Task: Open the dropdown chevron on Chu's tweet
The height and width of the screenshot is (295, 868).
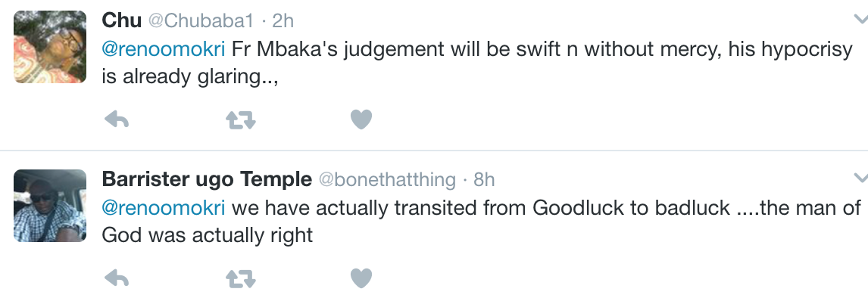Action: click(x=860, y=20)
